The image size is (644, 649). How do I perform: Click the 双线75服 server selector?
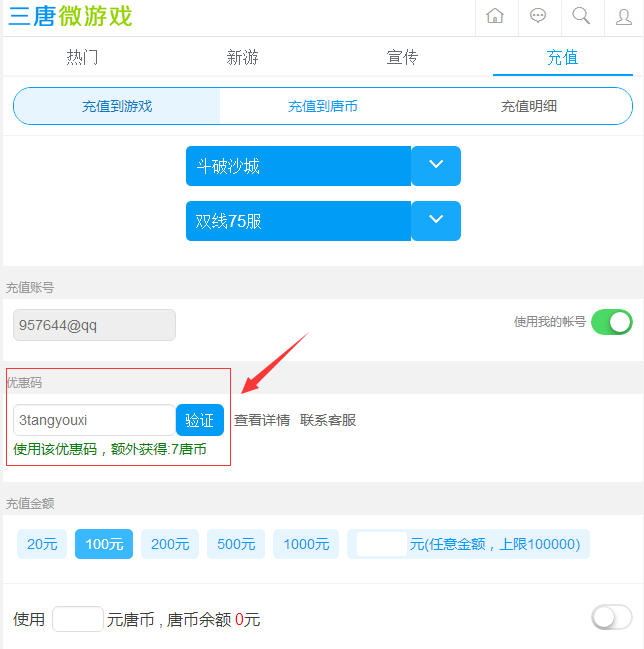coord(298,221)
